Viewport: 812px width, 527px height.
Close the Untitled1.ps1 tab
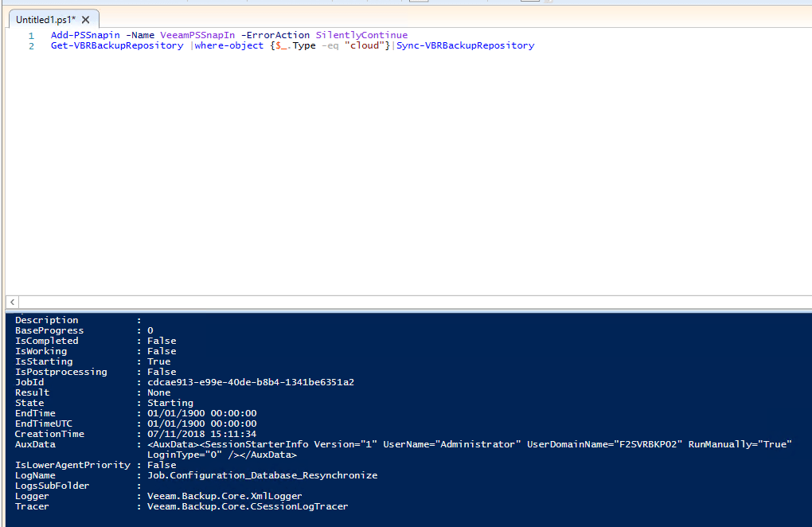[86, 19]
